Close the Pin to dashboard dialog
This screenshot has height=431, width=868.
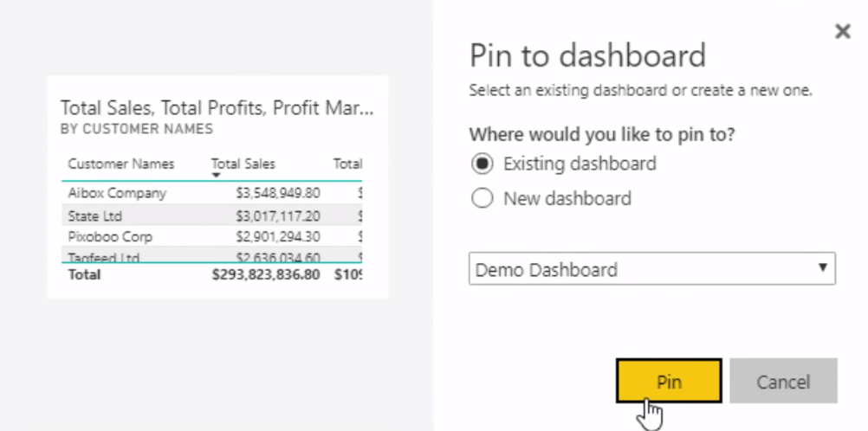pyautogui.click(x=843, y=31)
